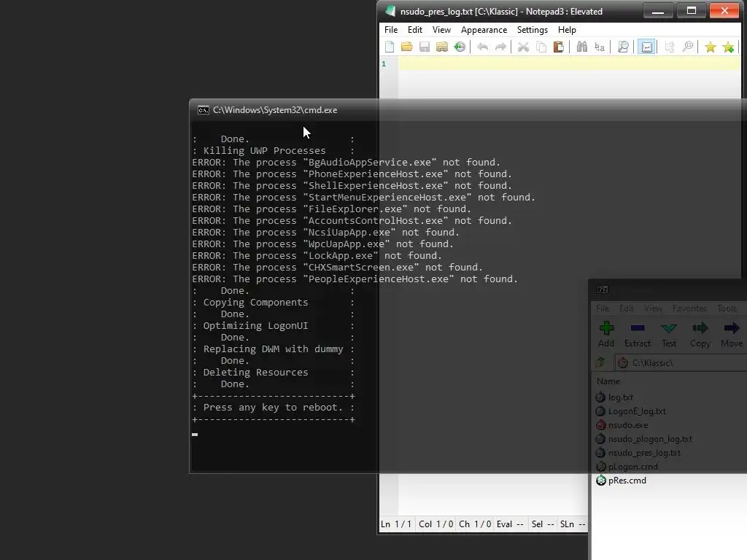Open the Edit menu in 7-Zip
Image resolution: width=747 pixels, height=560 pixels.
click(x=626, y=308)
